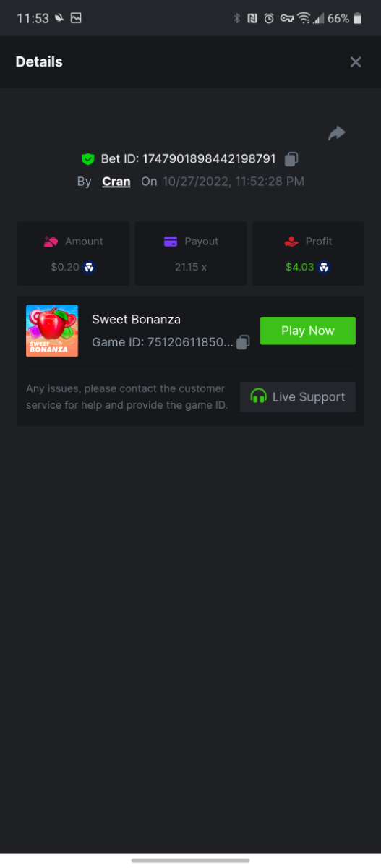Tap the green verified shield icon

87,158
